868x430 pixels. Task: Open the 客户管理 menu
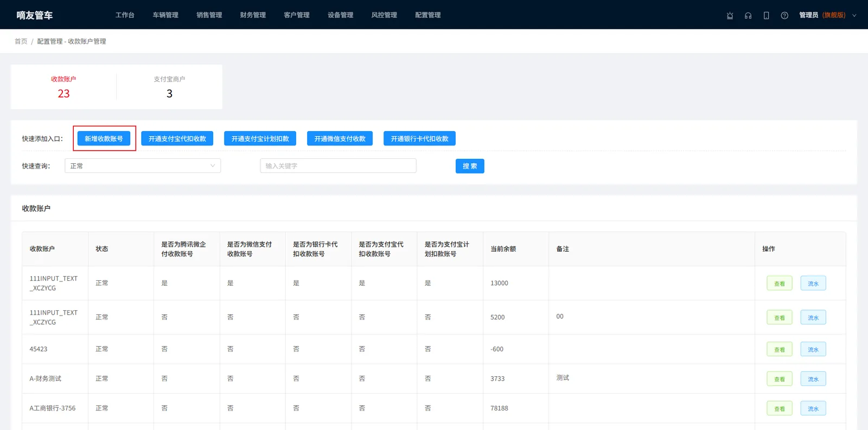tap(297, 15)
